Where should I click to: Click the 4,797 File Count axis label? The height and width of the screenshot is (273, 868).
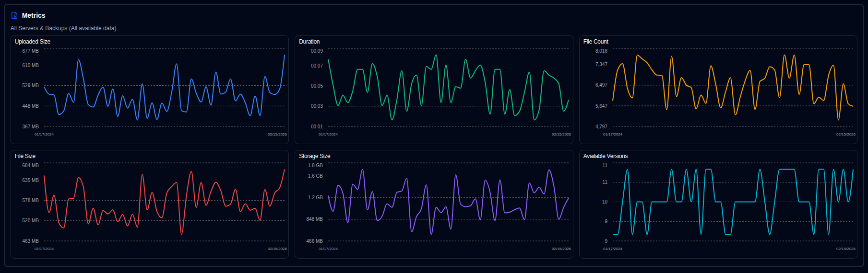click(x=601, y=126)
